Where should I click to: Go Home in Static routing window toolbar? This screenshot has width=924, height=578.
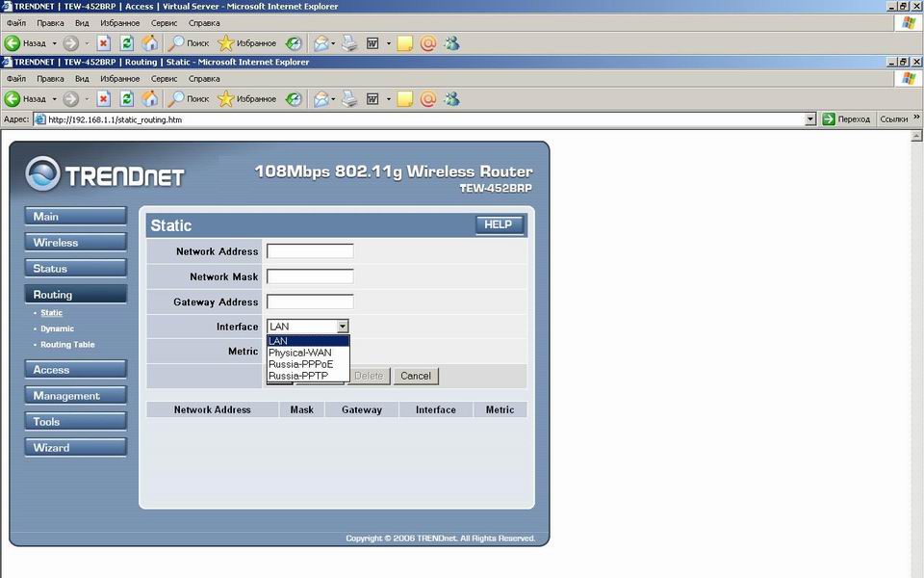[x=150, y=98]
